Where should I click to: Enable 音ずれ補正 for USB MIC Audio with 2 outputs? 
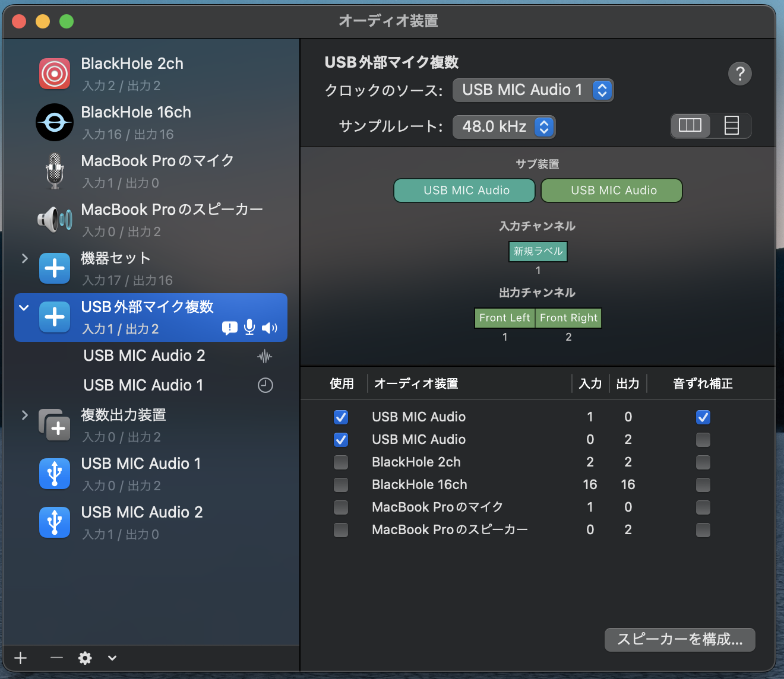click(703, 440)
